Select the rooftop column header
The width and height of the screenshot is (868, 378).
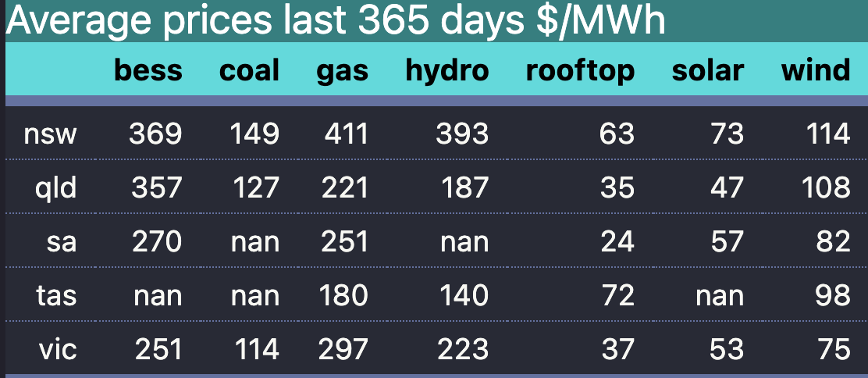click(580, 71)
